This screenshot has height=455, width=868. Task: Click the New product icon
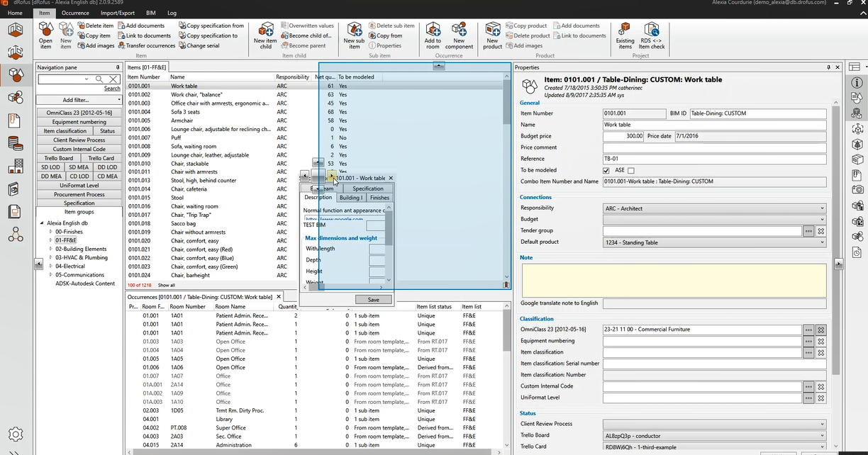tap(492, 34)
